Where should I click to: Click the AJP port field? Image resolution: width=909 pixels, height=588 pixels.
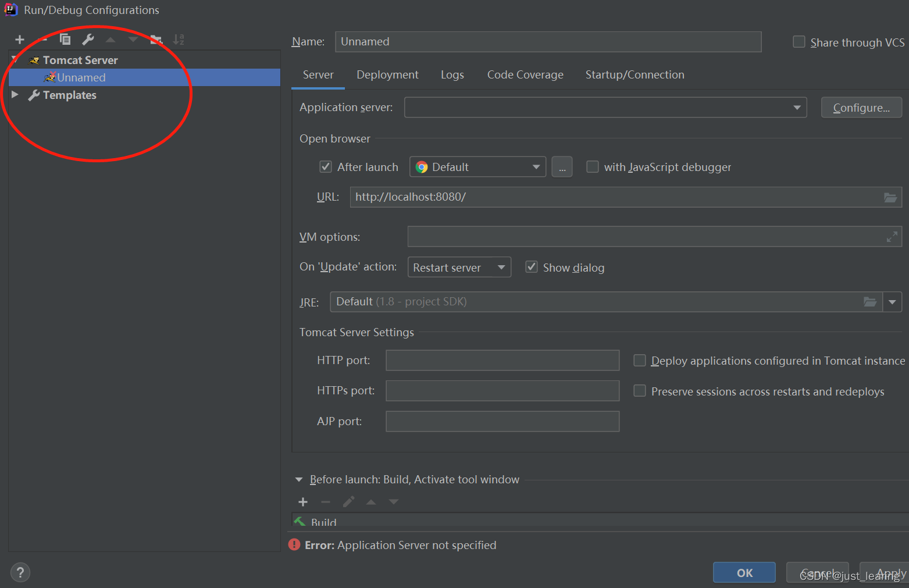pyautogui.click(x=502, y=422)
